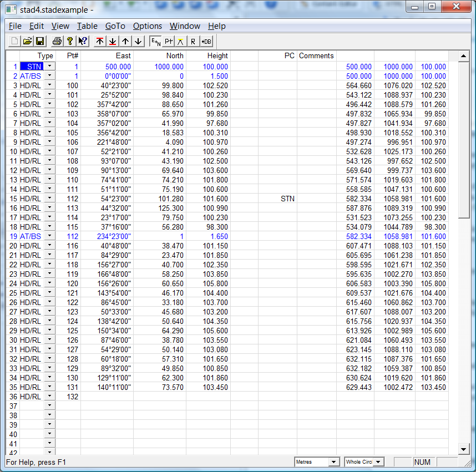
Task: Click the Open file folder icon
Action: (x=27, y=41)
